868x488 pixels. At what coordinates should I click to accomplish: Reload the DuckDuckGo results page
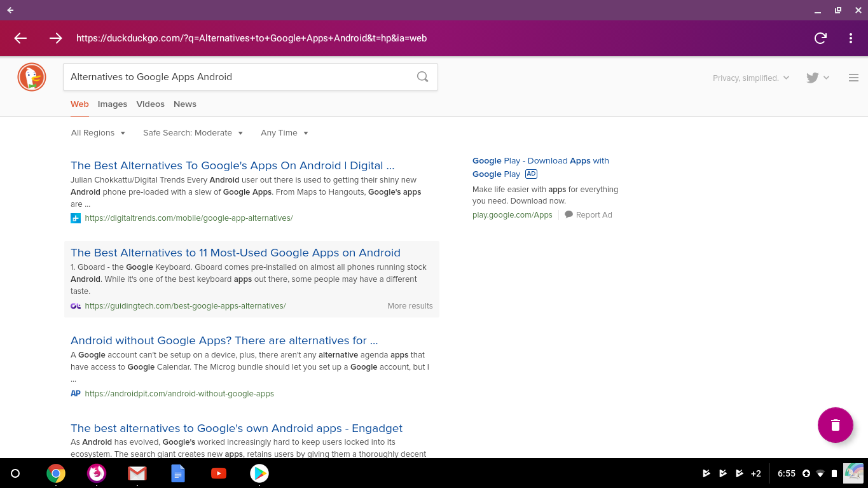(x=820, y=38)
